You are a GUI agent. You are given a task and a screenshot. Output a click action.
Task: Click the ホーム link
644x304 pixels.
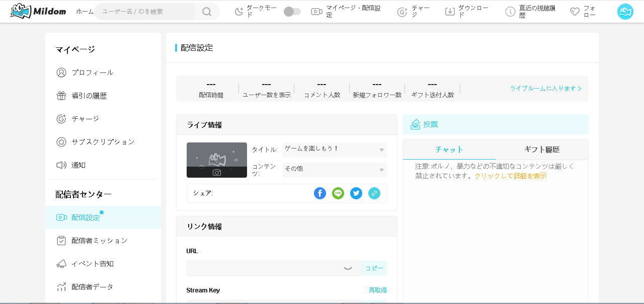tap(85, 11)
